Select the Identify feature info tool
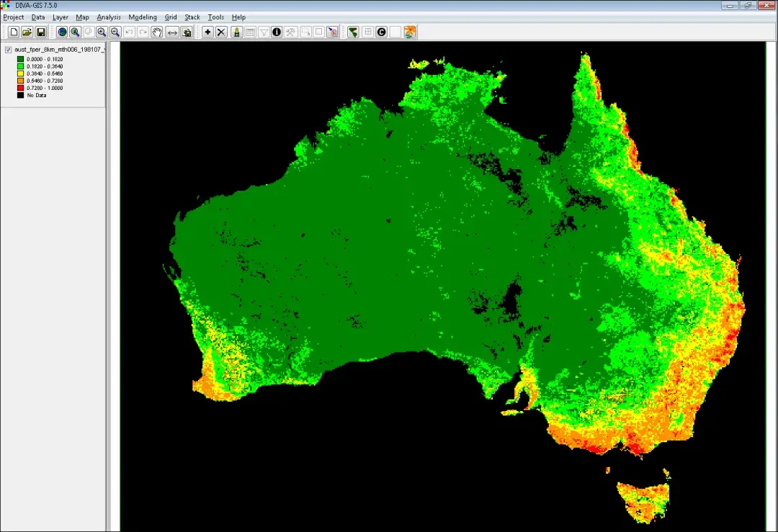Image resolution: width=778 pixels, height=532 pixels. point(277,32)
